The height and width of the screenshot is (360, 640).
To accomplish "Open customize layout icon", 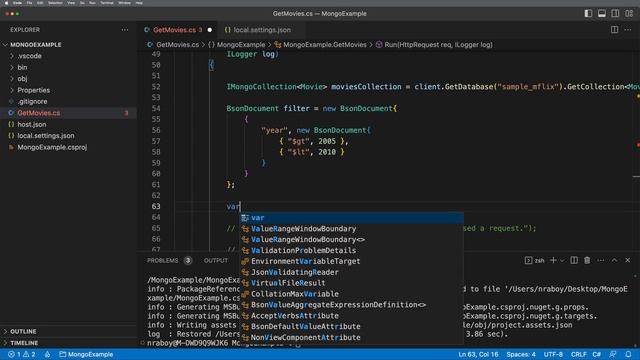I will pyautogui.click(x=629, y=13).
